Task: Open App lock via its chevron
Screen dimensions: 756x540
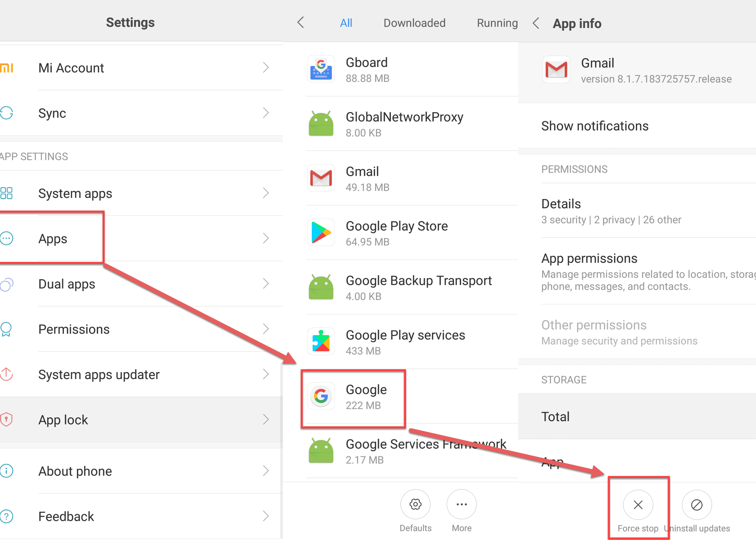Action: (x=266, y=419)
